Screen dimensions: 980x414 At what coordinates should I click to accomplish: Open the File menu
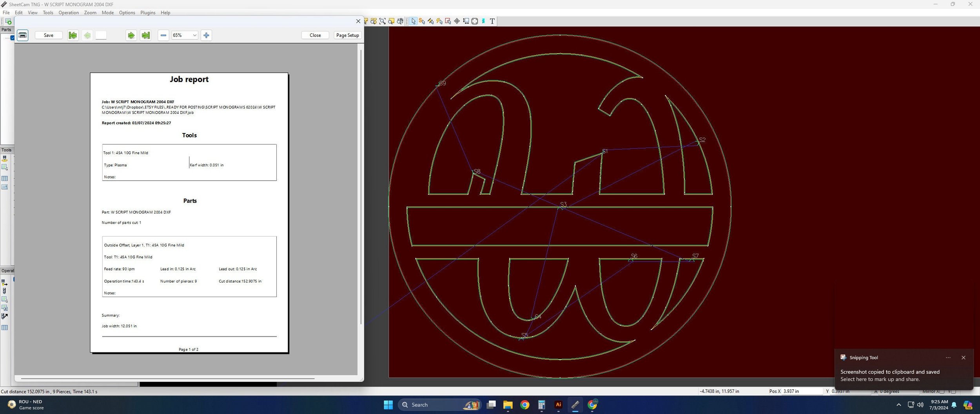click(6, 13)
